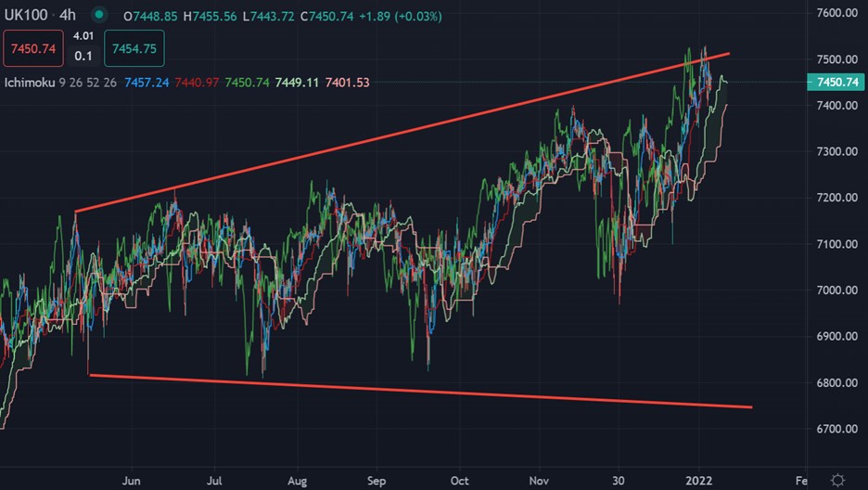868x490 pixels.
Task: Click the Aug label on time axis
Action: pyautogui.click(x=298, y=481)
